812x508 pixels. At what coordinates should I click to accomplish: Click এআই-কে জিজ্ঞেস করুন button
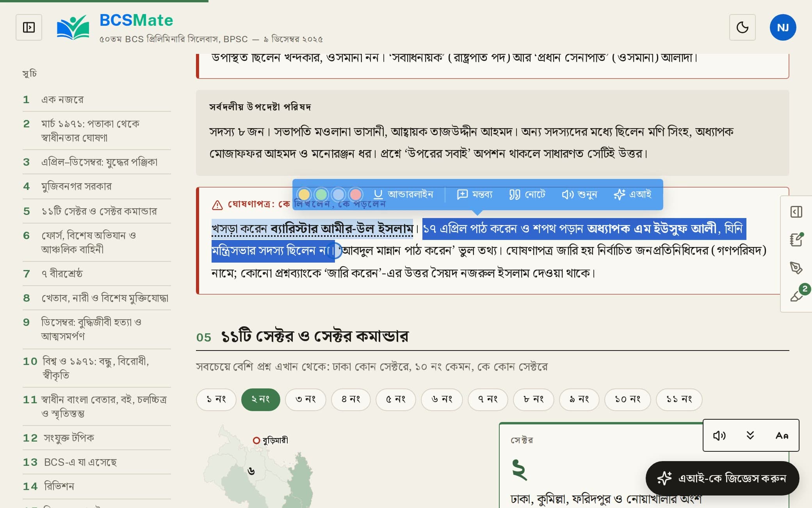click(722, 478)
